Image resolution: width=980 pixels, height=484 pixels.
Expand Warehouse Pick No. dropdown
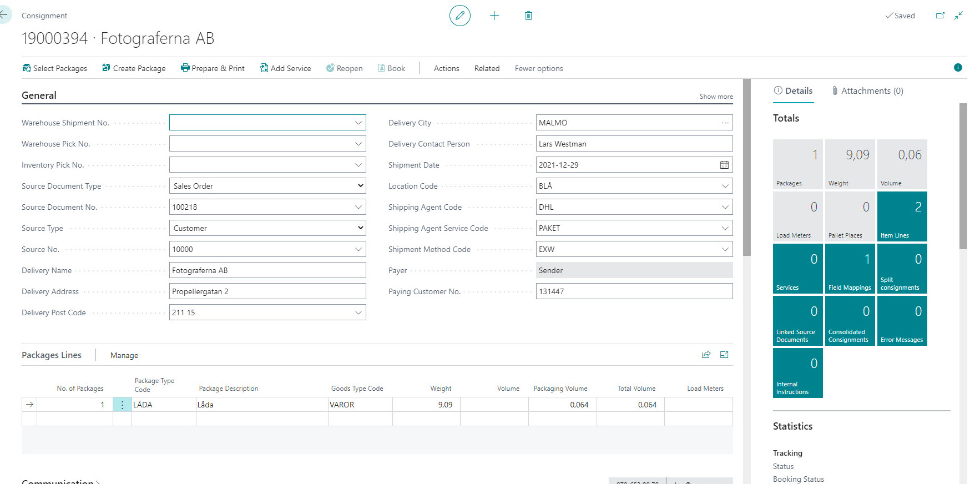[358, 144]
